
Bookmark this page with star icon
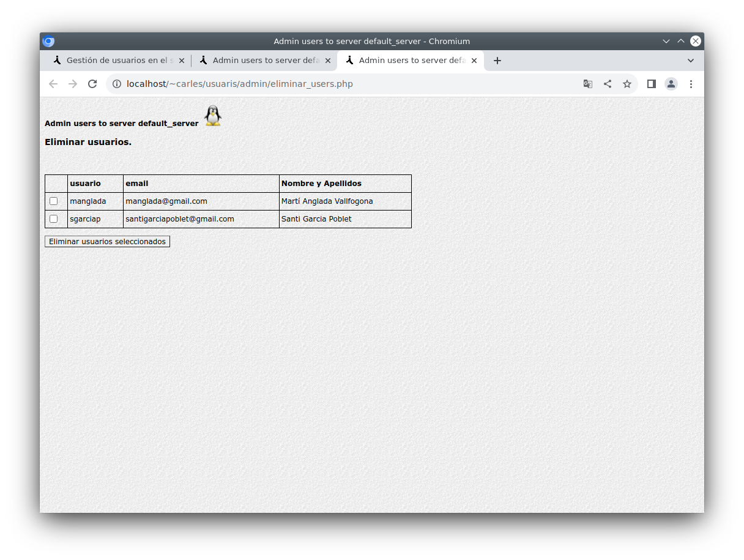[627, 84]
